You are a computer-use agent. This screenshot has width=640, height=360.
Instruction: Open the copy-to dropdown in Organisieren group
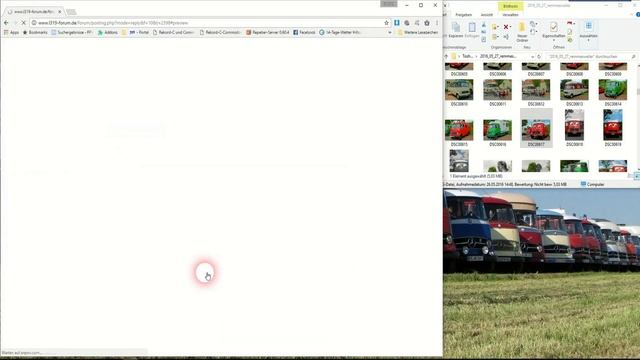coord(496,37)
